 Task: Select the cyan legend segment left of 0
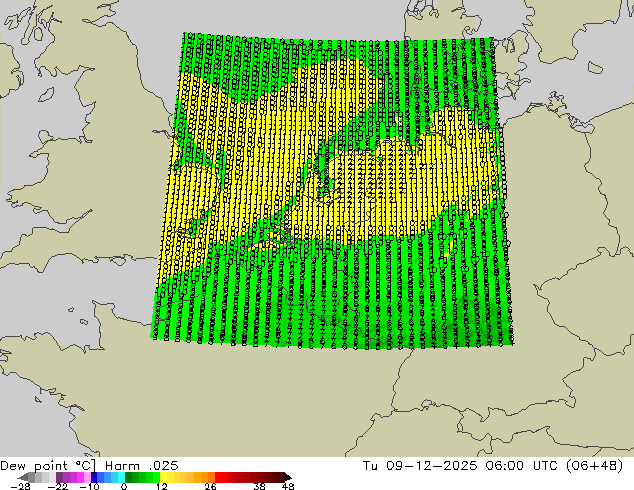pyautogui.click(x=121, y=477)
